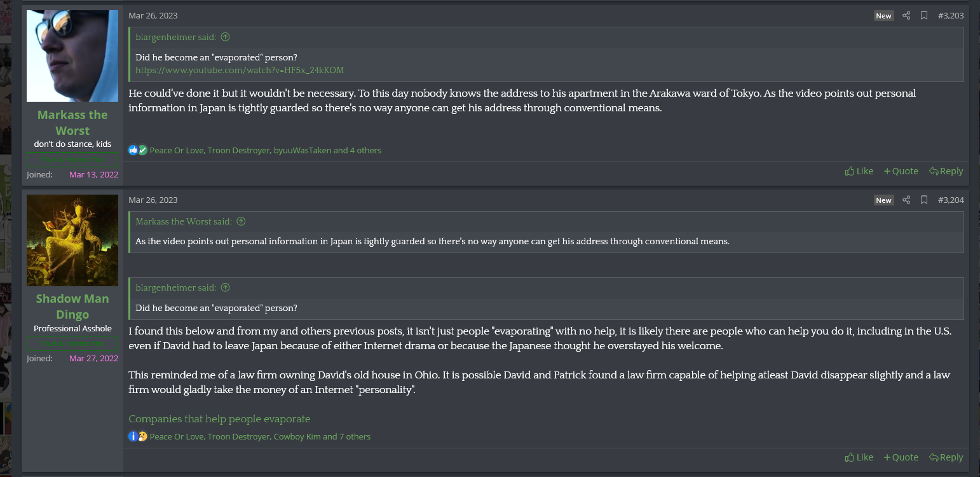This screenshot has width=980, height=477.
Task: Like Markass the Worst's post
Action: pos(859,171)
